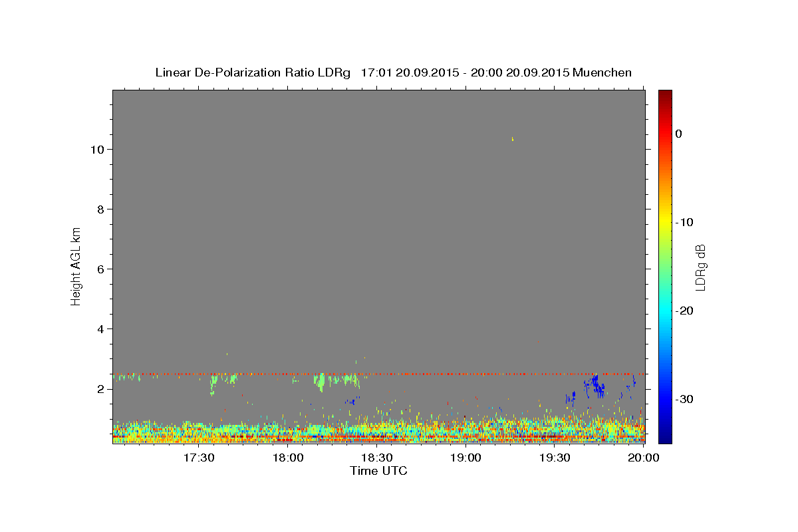Image resolution: width=798 pixels, height=532 pixels.
Task: Click the height tick label 10
Action: click(x=98, y=150)
